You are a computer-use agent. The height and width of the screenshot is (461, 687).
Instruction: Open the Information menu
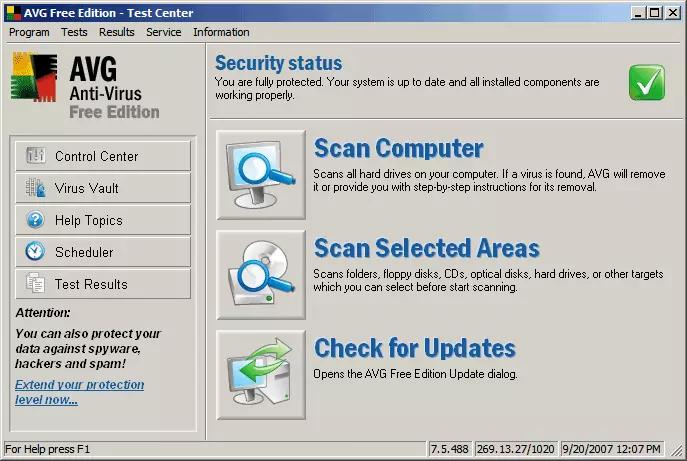point(221,32)
